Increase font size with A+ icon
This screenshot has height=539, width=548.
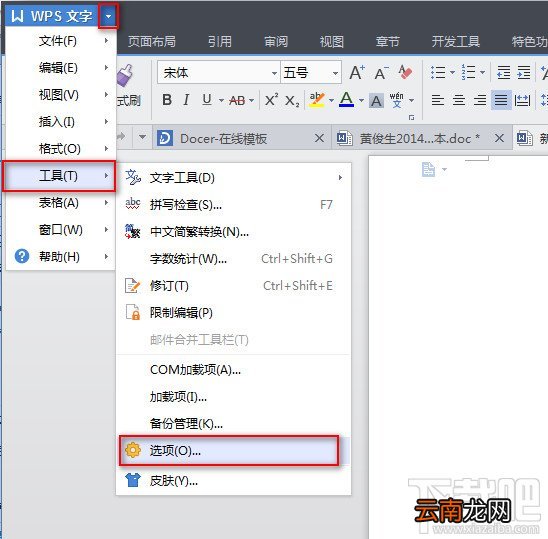pyautogui.click(x=357, y=73)
